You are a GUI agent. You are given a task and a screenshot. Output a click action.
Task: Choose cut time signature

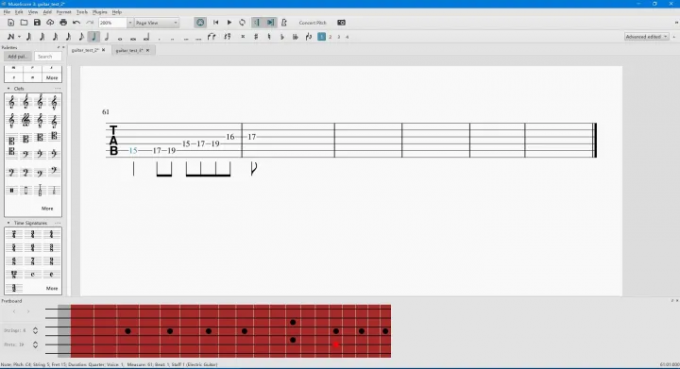click(x=51, y=274)
